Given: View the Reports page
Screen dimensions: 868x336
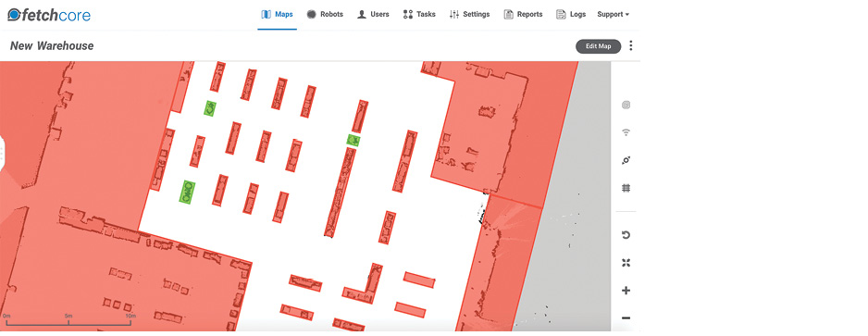Looking at the screenshot, I should pos(523,15).
